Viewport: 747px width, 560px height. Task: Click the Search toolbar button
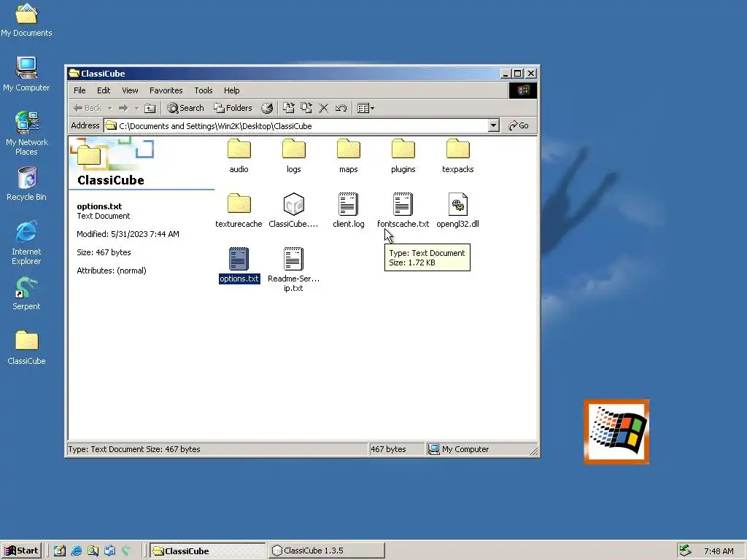186,108
